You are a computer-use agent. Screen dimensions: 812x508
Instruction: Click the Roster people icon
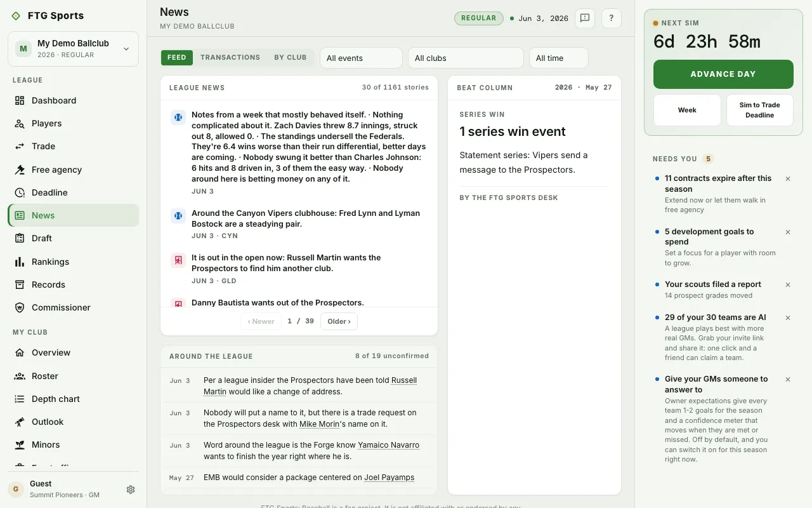click(x=20, y=376)
